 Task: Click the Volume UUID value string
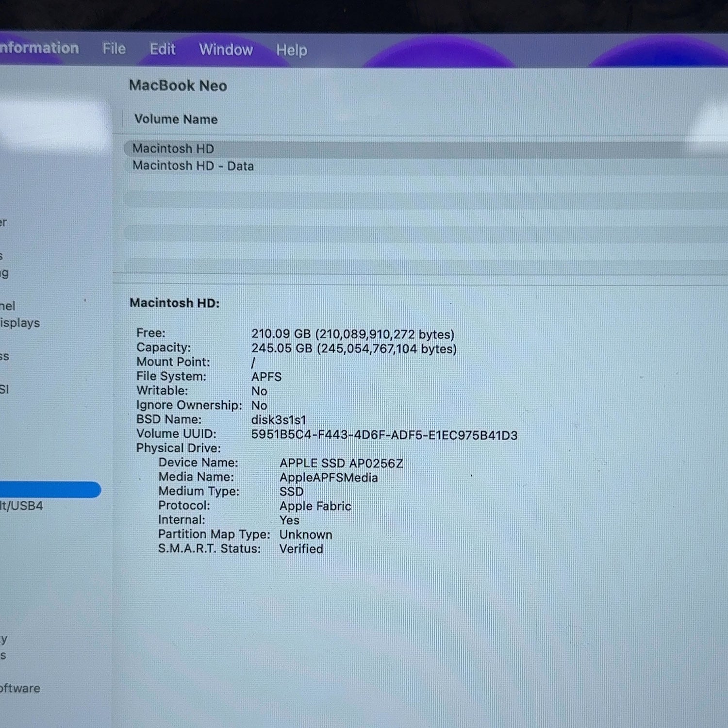(x=384, y=435)
